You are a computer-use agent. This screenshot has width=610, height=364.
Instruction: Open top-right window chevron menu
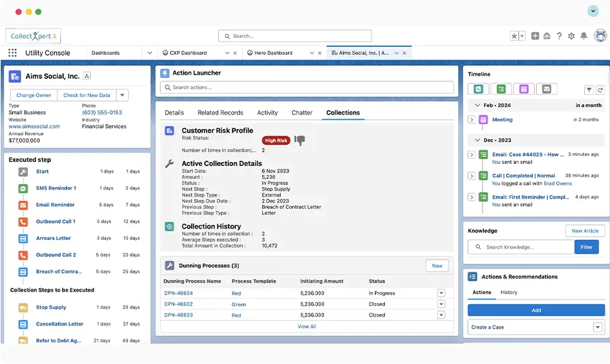593,11
